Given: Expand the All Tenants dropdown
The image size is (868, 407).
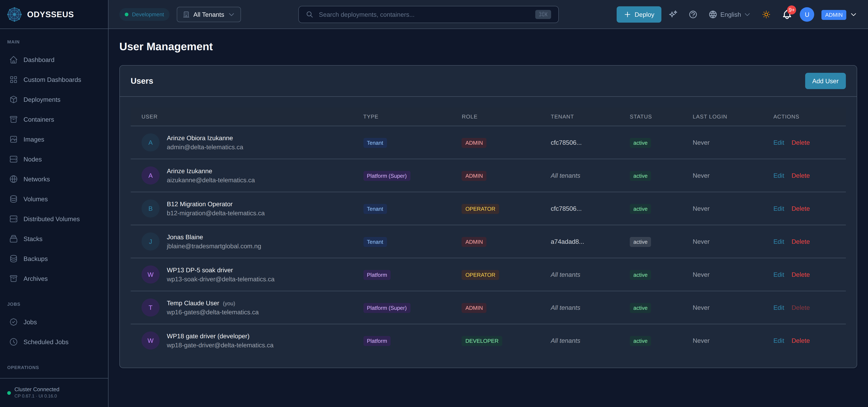Looking at the screenshot, I should (x=209, y=14).
